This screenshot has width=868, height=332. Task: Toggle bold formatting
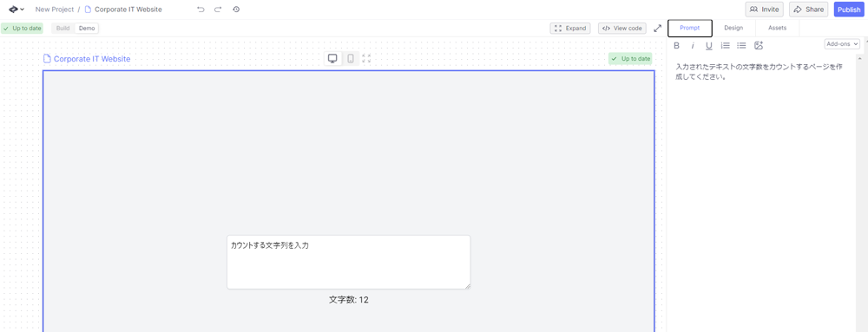676,45
